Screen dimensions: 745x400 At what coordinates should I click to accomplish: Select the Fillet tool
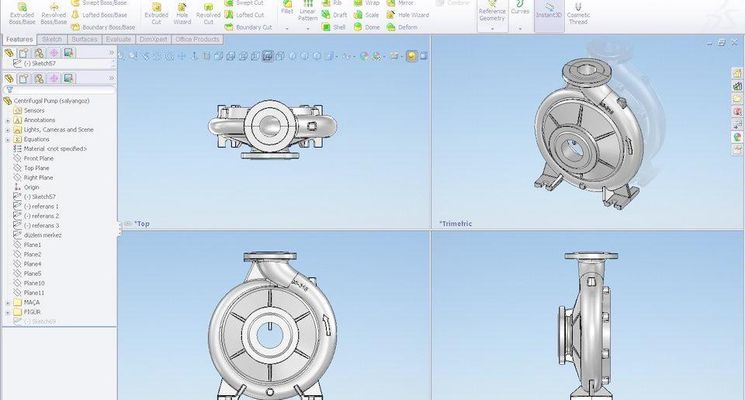(x=287, y=10)
